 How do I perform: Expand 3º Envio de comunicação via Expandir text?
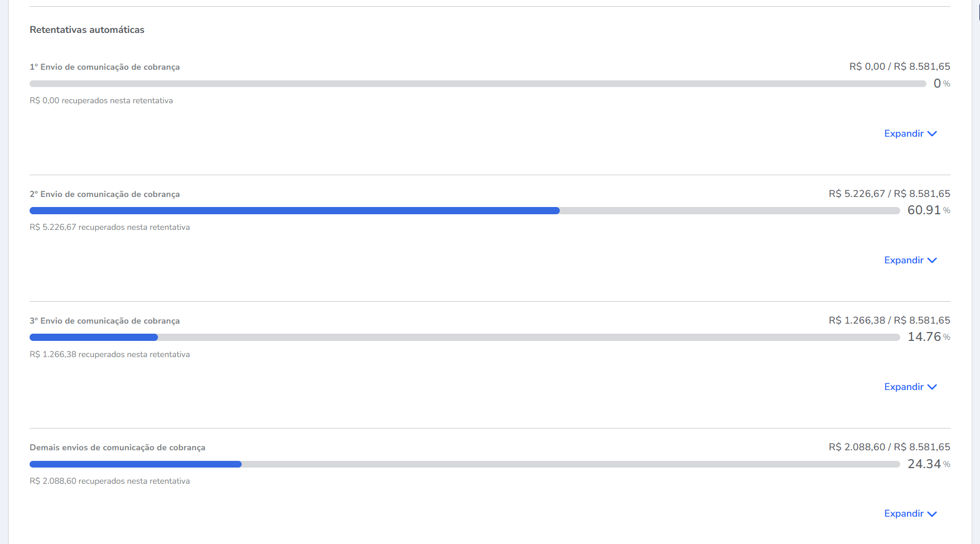coord(904,387)
